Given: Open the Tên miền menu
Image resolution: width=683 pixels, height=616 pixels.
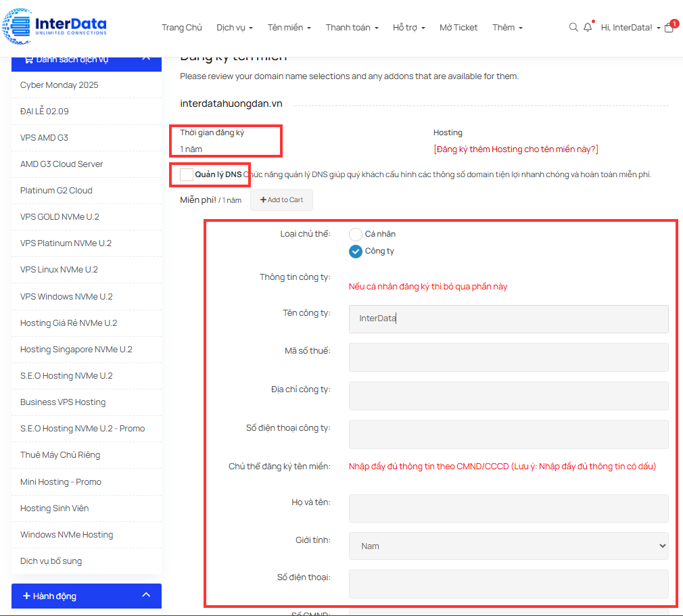Looking at the screenshot, I should coord(289,28).
